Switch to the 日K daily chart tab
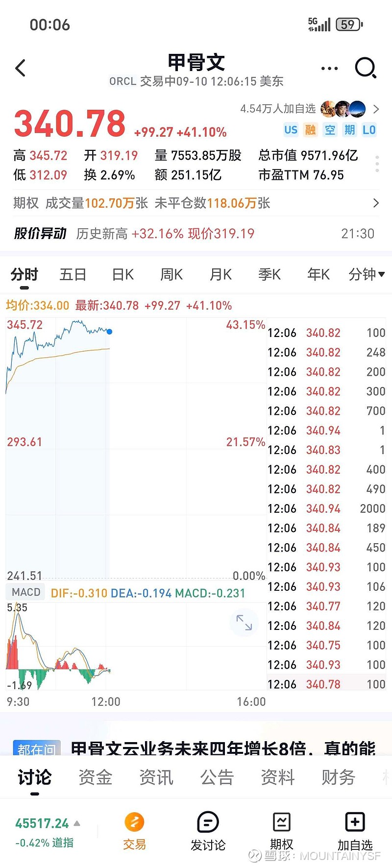Image resolution: width=392 pixels, height=868 pixels. click(122, 274)
